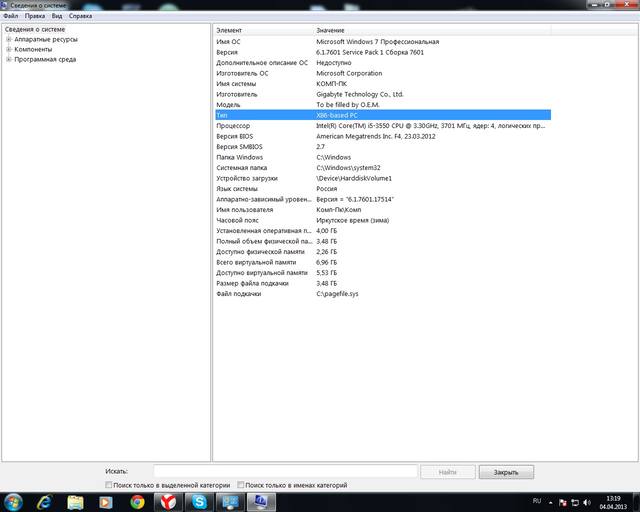Click the 'Найти' search button
The height and width of the screenshot is (512, 640).
point(447,471)
